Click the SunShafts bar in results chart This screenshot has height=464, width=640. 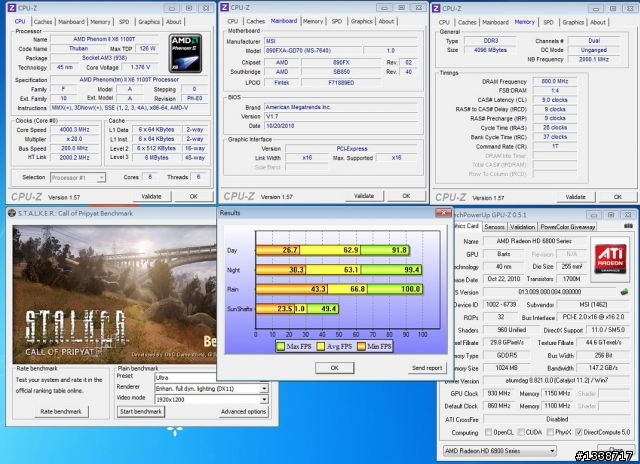click(297, 309)
